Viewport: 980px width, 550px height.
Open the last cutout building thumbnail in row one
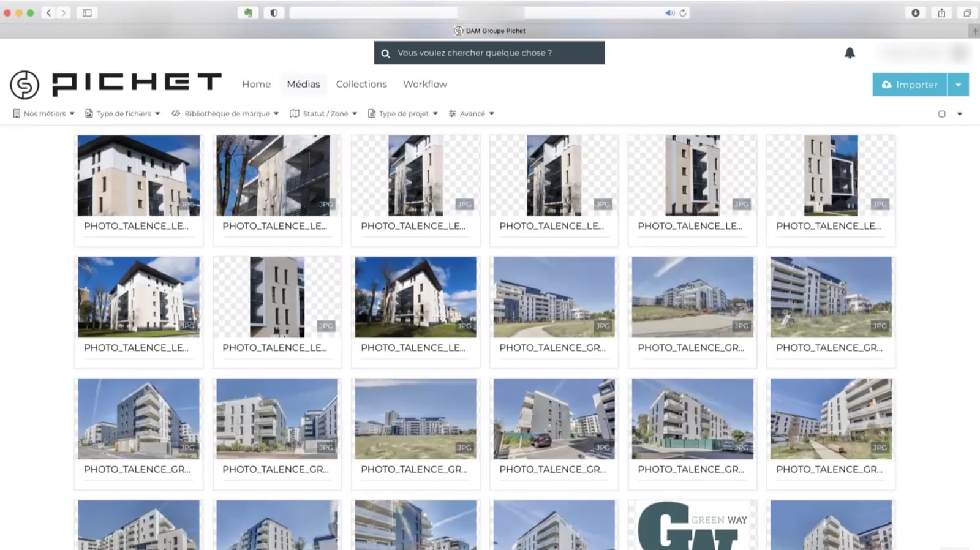click(x=831, y=176)
